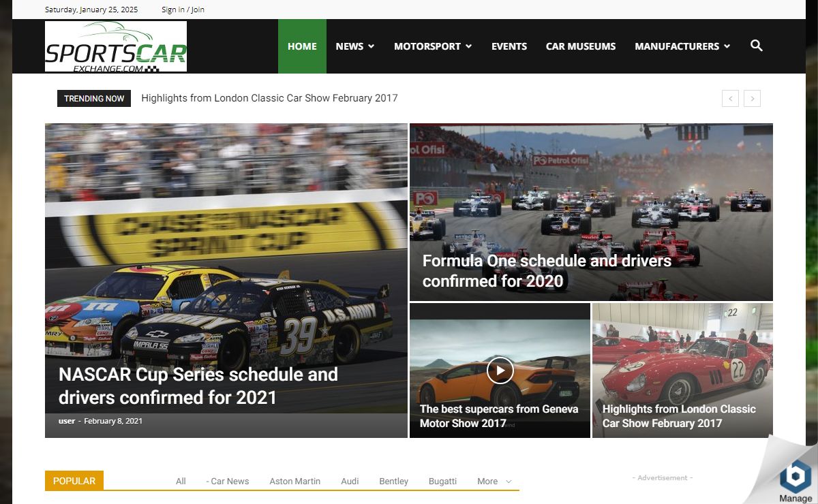The width and height of the screenshot is (818, 504).
Task: Click the red Ferrari number 22 photo
Action: point(682,370)
